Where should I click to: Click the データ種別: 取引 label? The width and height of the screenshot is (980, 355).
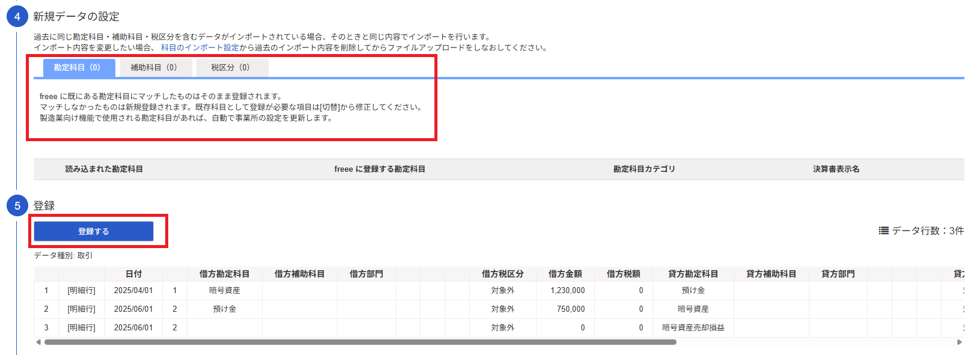(x=63, y=256)
